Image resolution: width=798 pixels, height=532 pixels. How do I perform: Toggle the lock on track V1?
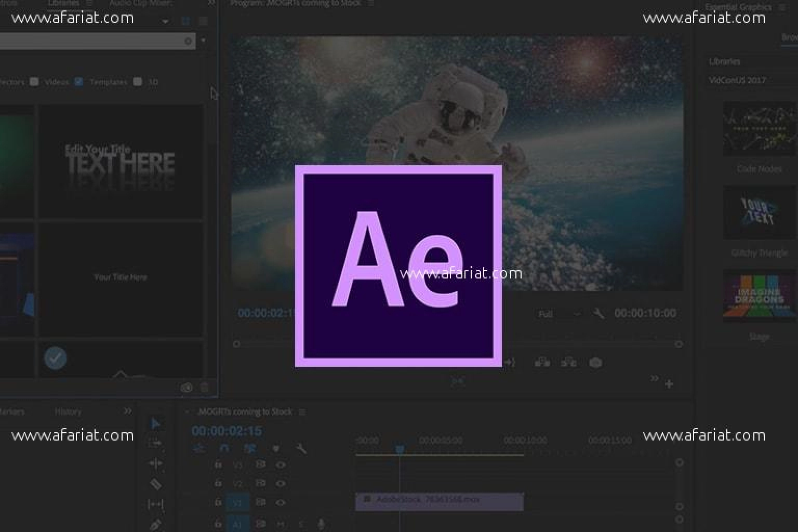tap(219, 502)
